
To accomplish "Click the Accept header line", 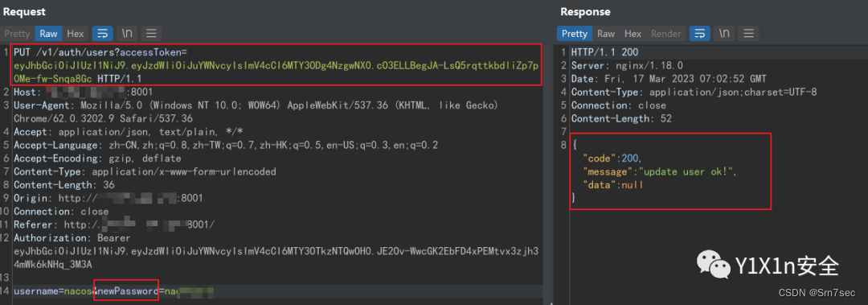I will [x=128, y=131].
